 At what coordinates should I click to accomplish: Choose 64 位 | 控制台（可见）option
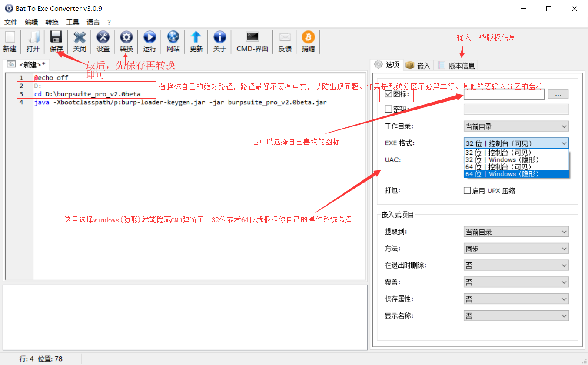[516, 166]
